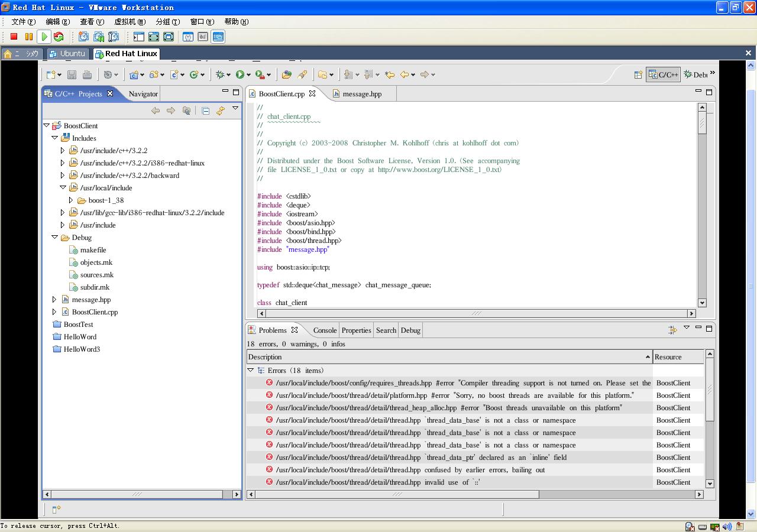This screenshot has height=532, width=757.
Task: Click the Problems view horizontal scrollbar thumb
Action: tap(397, 494)
